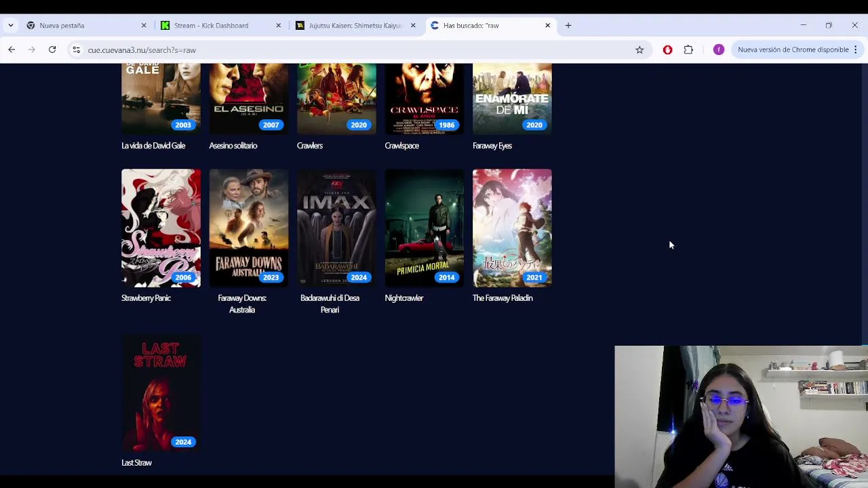Reload the page with refresh icon

tap(52, 49)
